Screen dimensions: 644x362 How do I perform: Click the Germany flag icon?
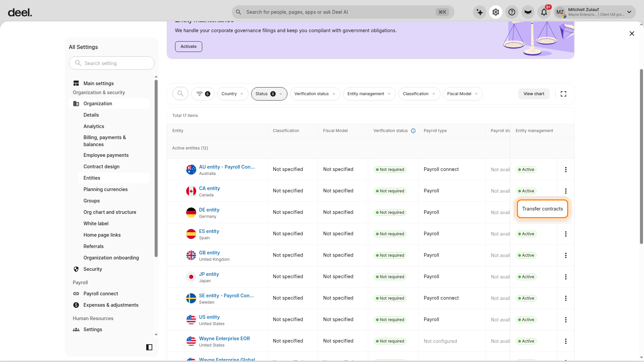pos(191,213)
